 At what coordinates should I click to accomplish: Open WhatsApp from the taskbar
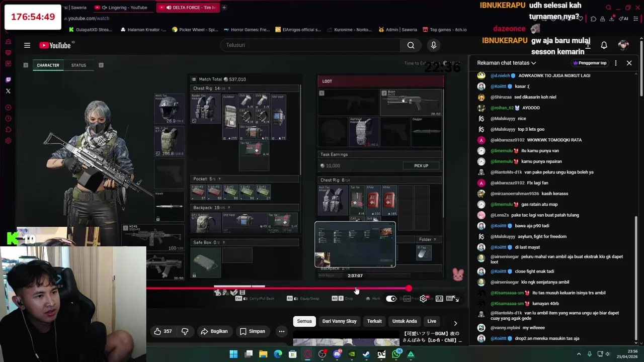[396, 354]
